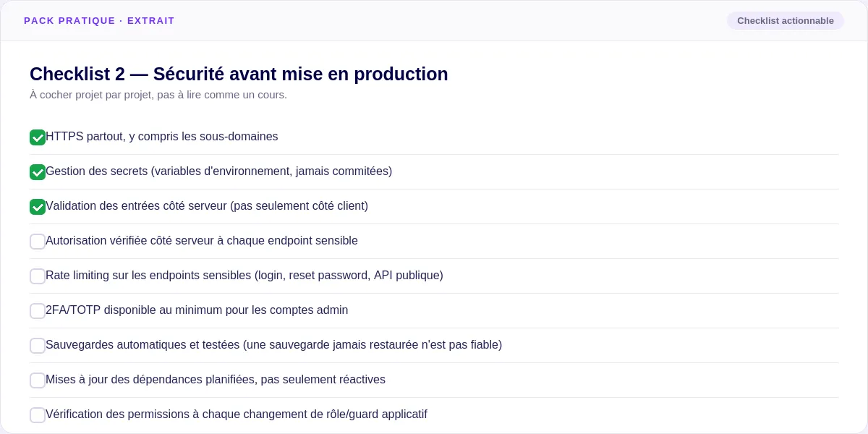Image resolution: width=868 pixels, height=434 pixels.
Task: Click the Checklist actionnable badge
Action: [x=786, y=21]
